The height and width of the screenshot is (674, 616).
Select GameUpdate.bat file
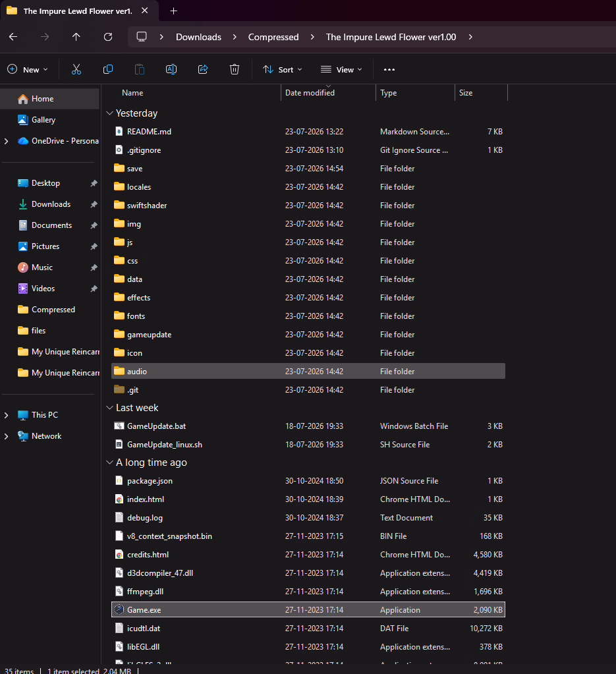pyautogui.click(x=308, y=426)
